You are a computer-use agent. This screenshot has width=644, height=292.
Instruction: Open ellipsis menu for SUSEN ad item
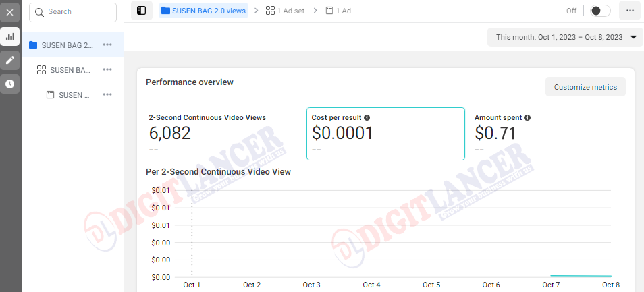pyautogui.click(x=107, y=94)
